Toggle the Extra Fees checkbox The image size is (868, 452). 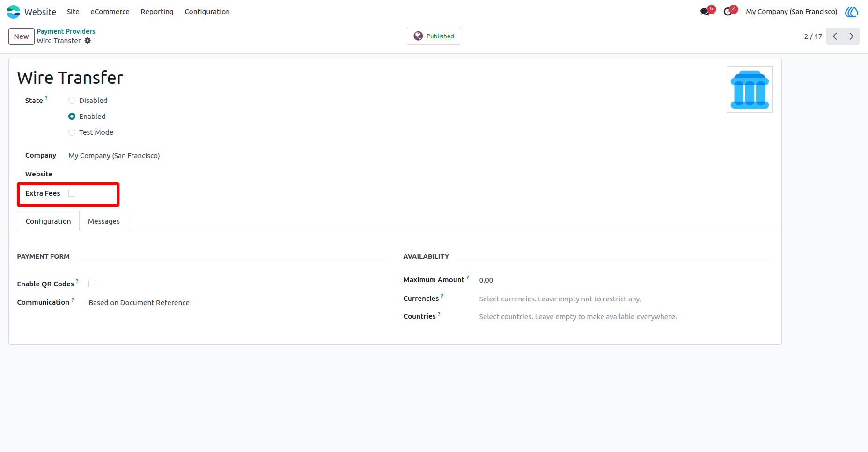point(72,193)
